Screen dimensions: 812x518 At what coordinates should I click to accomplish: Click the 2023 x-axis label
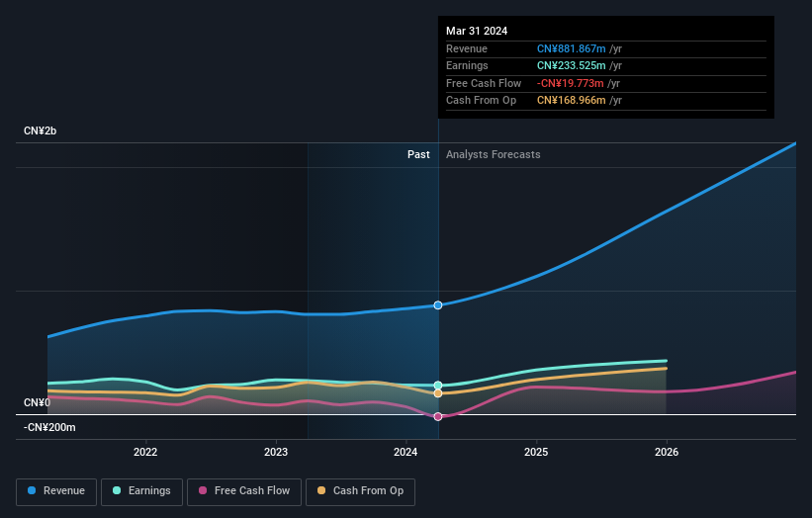[x=276, y=452]
